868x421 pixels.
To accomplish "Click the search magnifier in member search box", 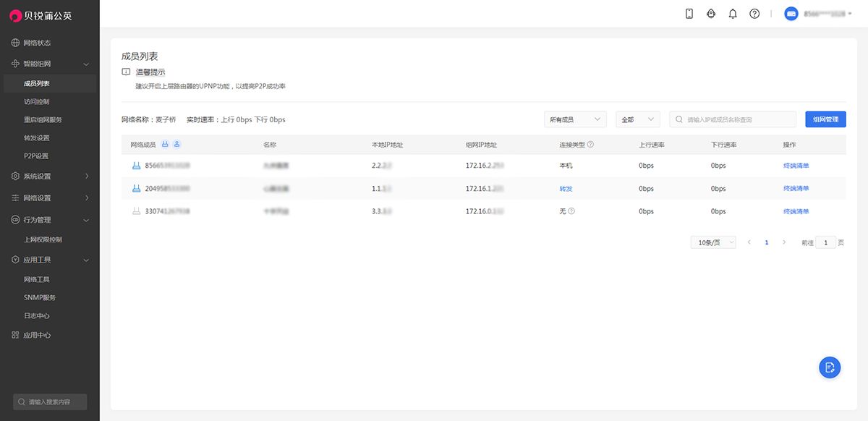I will tap(679, 119).
